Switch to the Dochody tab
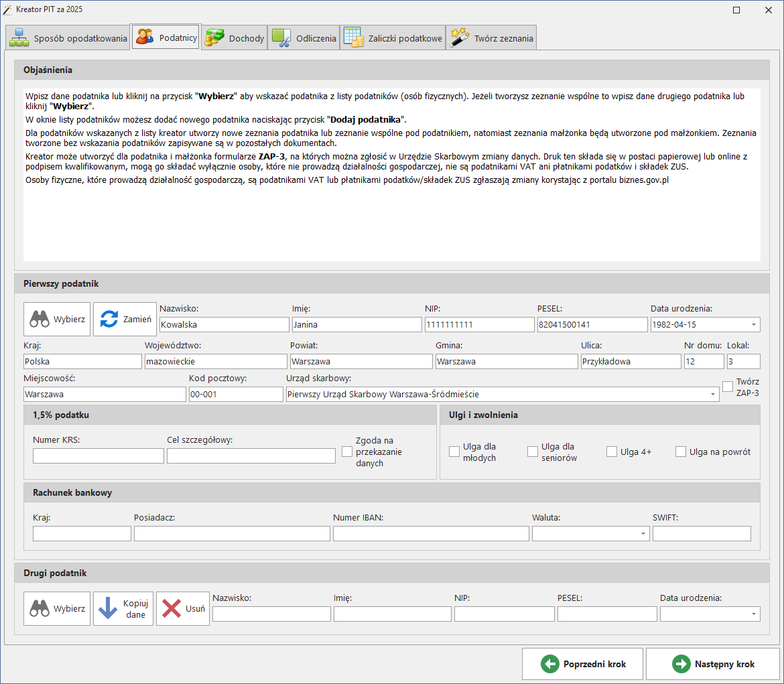The width and height of the screenshot is (784, 684). 235,38
